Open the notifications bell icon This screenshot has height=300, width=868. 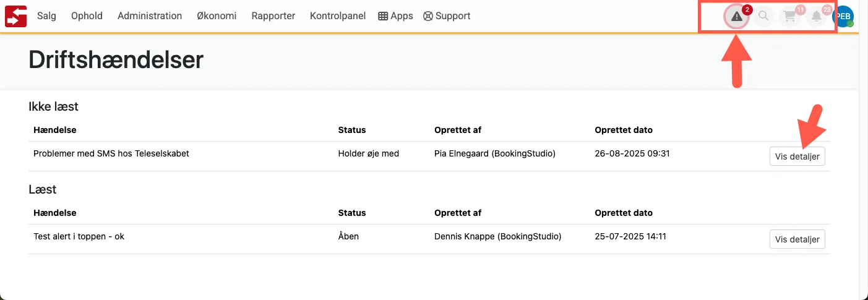click(817, 17)
